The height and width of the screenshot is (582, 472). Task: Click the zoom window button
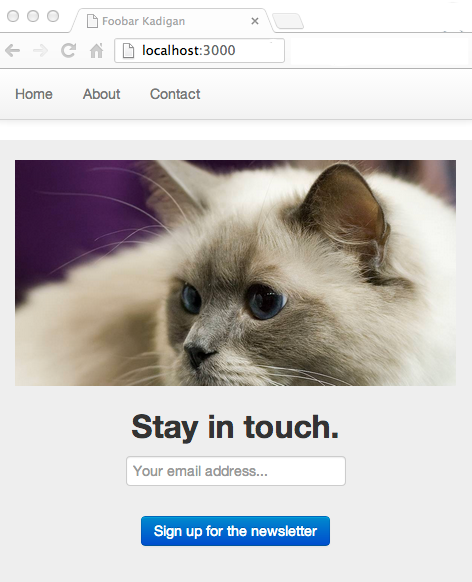53,16
